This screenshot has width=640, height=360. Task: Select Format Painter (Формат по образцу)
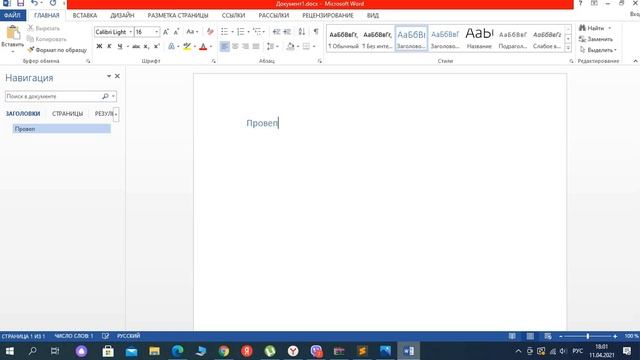[57, 50]
